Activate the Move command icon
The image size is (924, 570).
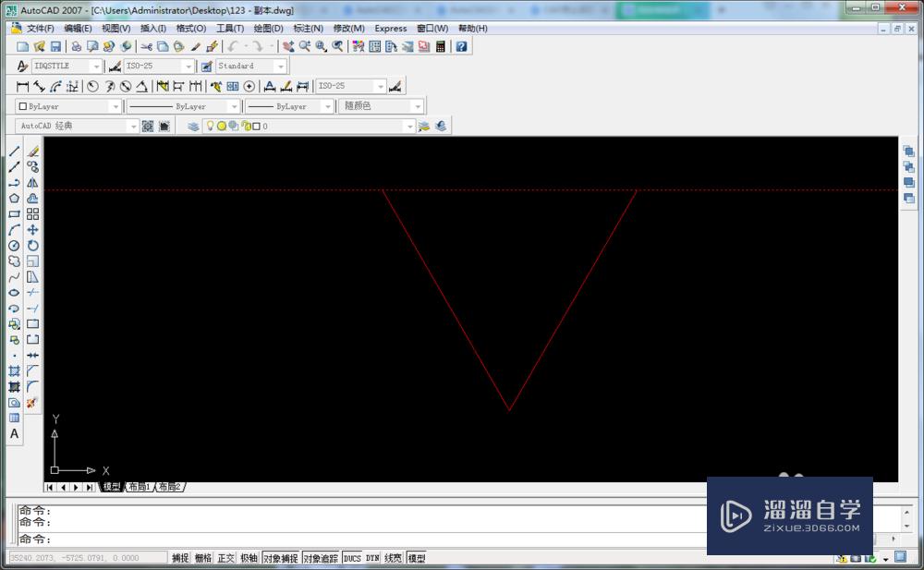pyautogui.click(x=32, y=229)
